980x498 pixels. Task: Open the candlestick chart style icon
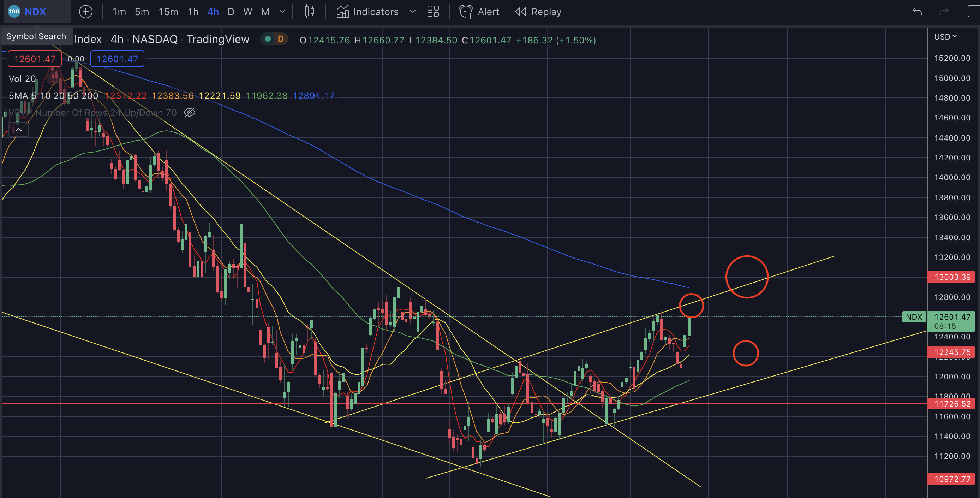click(x=309, y=12)
